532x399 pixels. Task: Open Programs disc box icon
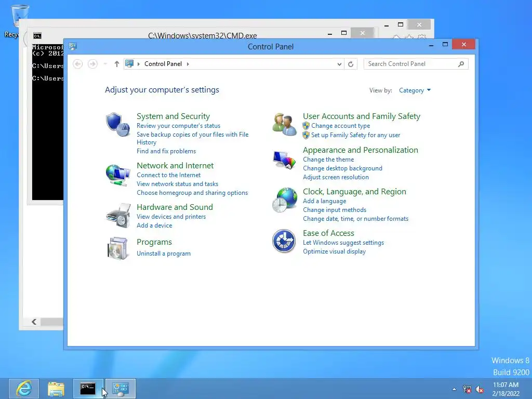point(117,248)
